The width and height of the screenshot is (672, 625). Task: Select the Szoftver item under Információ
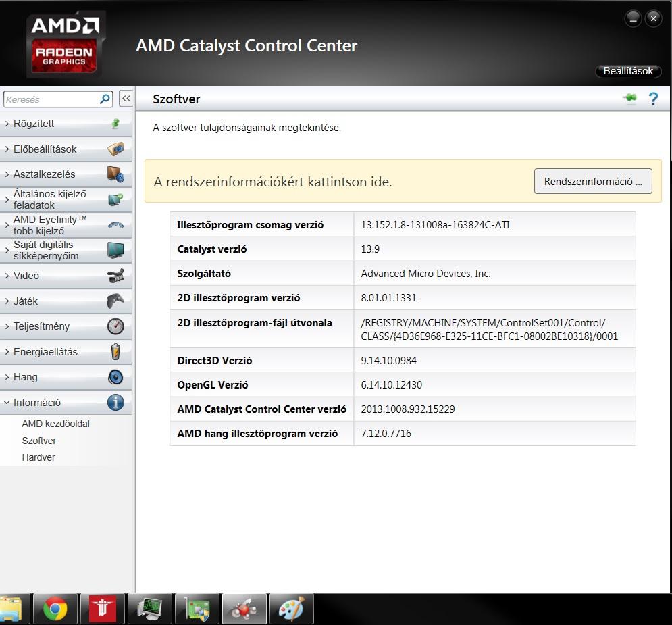point(39,441)
